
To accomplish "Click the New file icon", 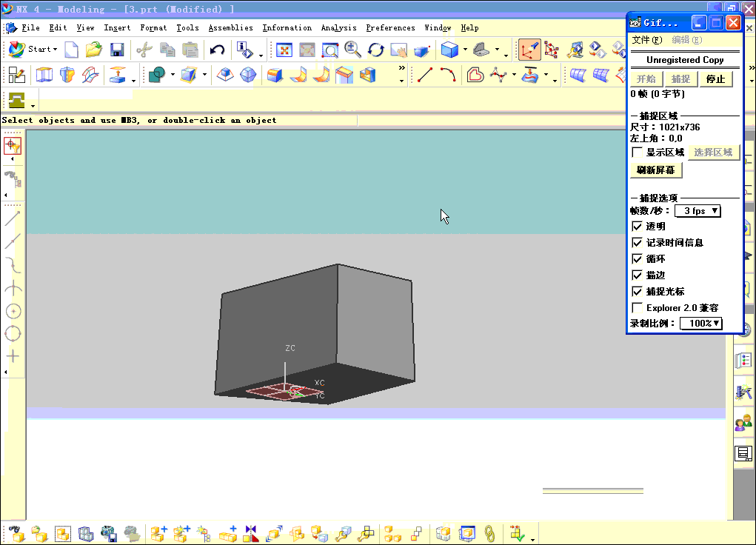I will [x=71, y=50].
